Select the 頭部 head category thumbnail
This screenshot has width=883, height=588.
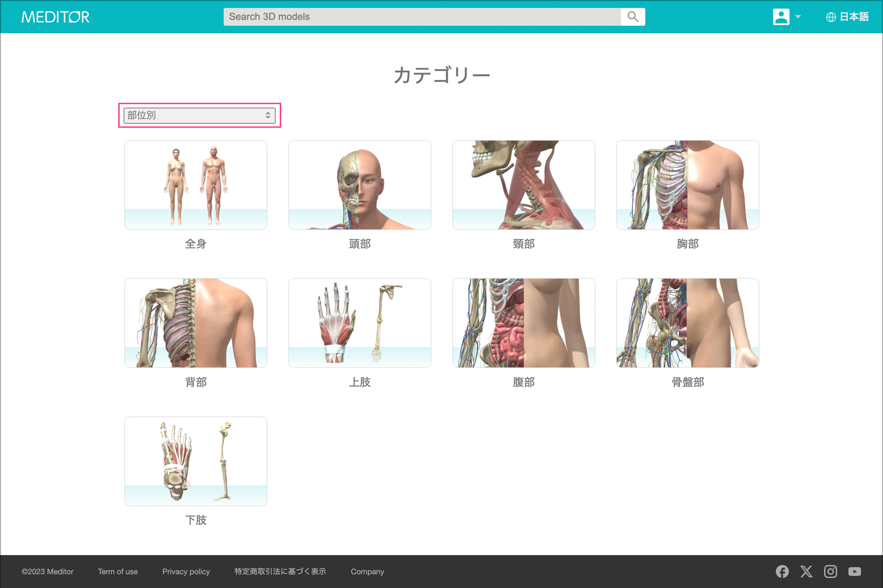coord(360,185)
